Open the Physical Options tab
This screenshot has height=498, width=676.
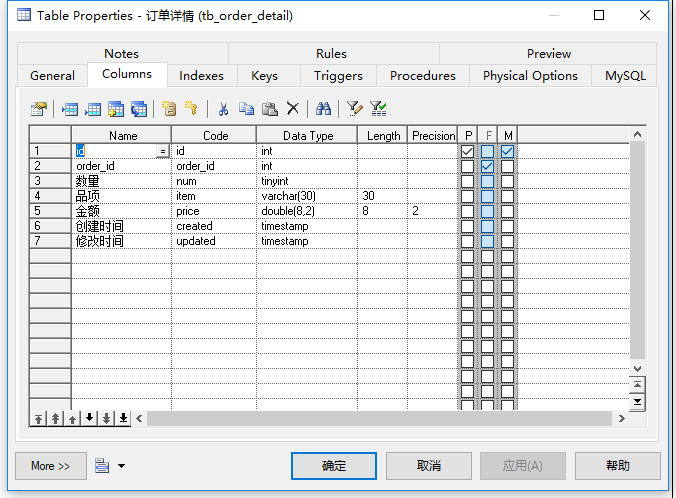point(530,75)
